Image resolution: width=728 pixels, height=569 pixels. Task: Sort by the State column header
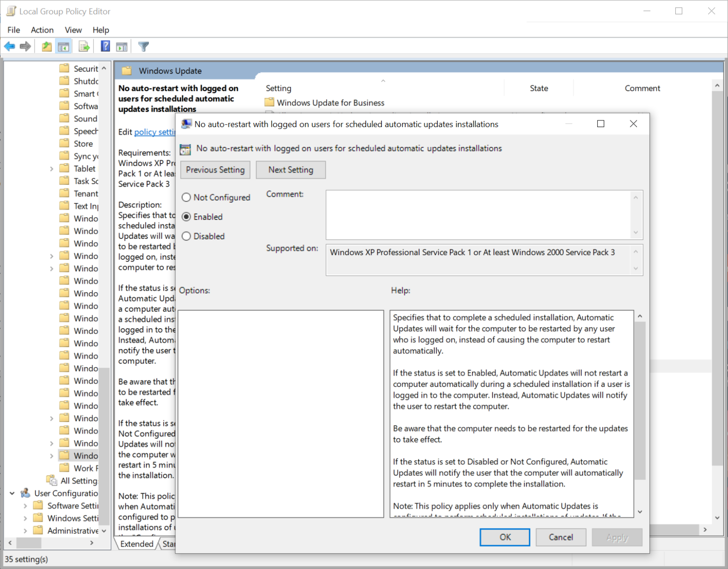[x=539, y=88]
